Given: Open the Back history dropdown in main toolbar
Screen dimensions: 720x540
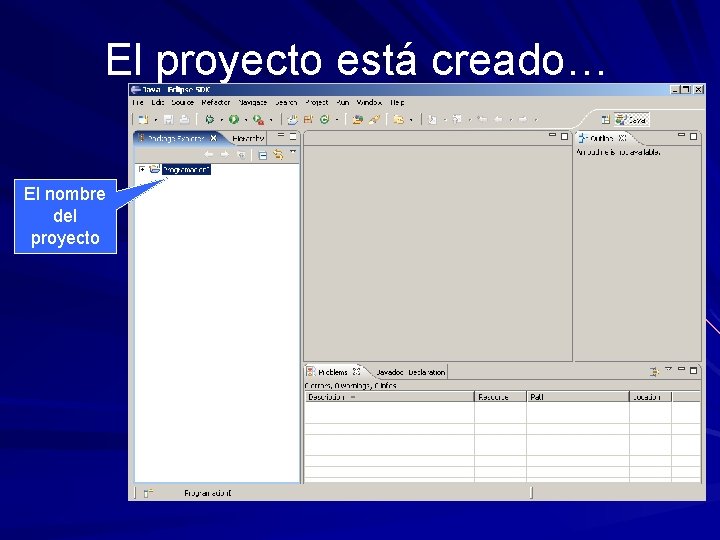Looking at the screenshot, I should click(511, 120).
